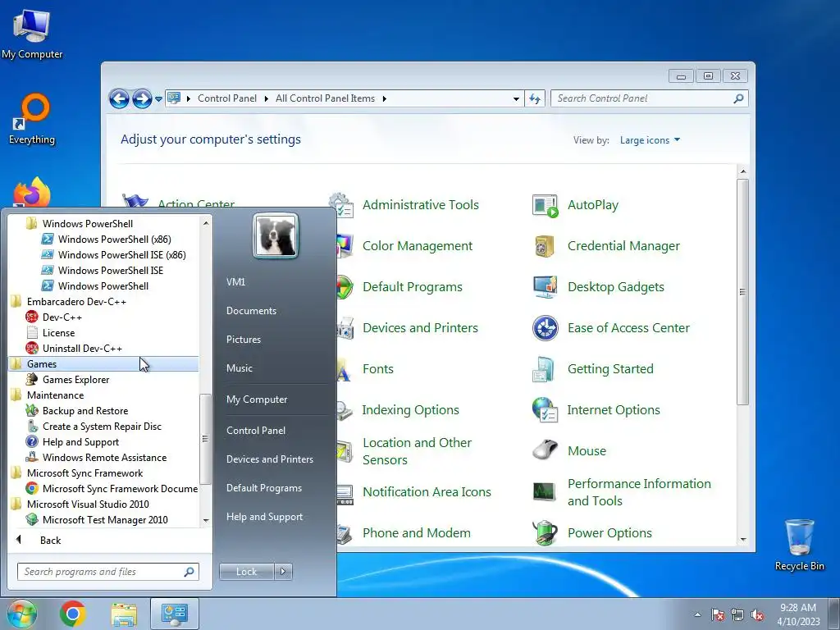The image size is (840, 630).
Task: Open Mouse control panel icon
Action: click(x=546, y=450)
